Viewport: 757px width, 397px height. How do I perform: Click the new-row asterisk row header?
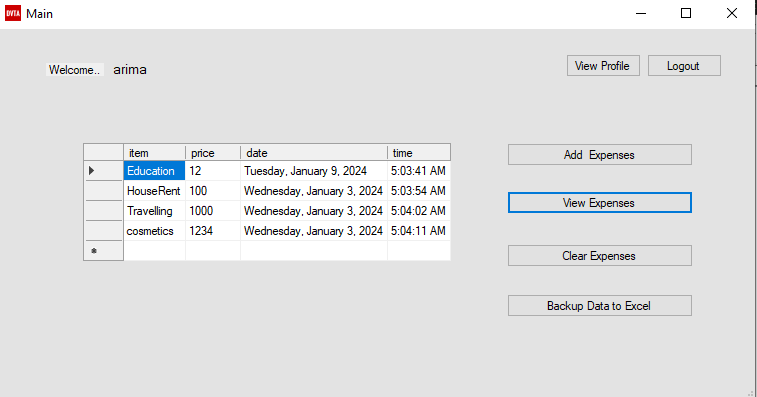[103, 251]
